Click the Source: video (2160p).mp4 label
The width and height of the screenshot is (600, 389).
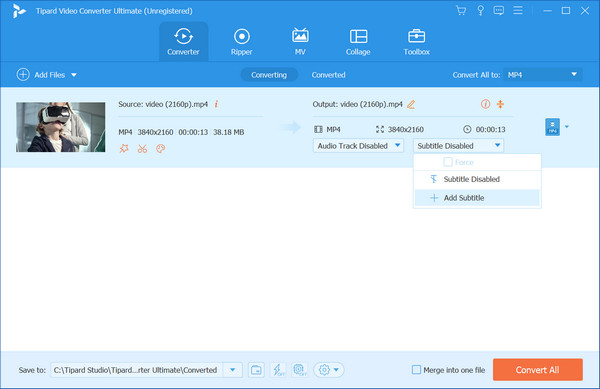point(163,104)
